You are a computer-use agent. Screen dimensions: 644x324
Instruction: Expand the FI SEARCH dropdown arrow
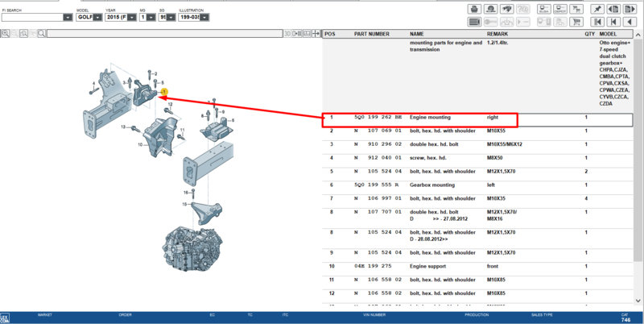click(68, 17)
